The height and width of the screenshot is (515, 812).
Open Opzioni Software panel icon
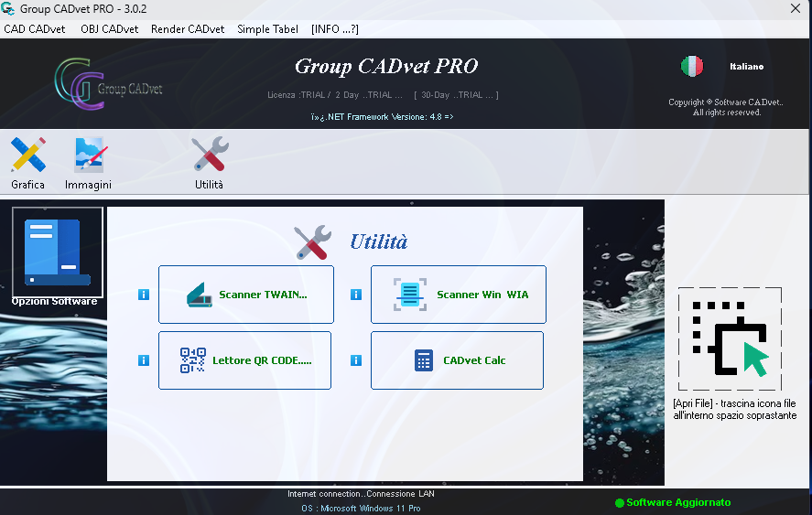57,252
